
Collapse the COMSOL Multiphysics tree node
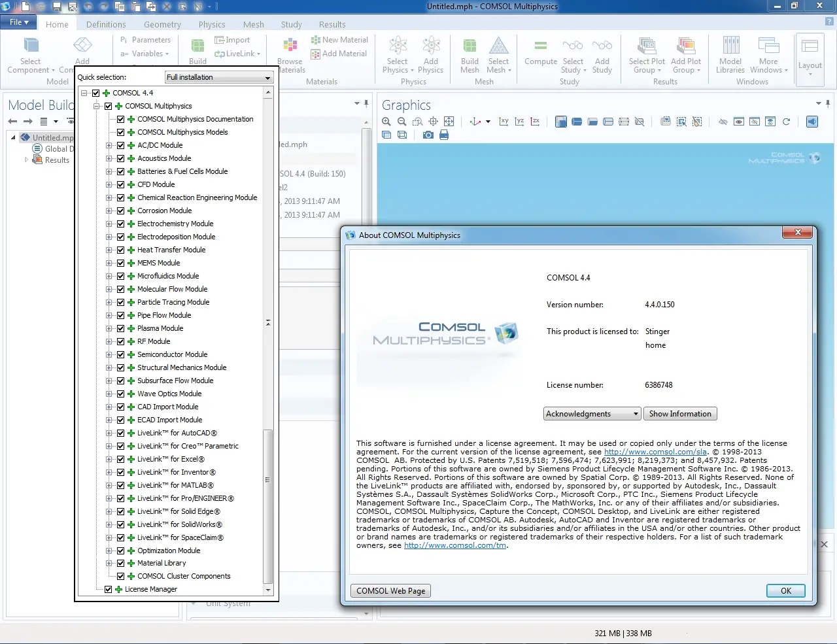tap(97, 106)
